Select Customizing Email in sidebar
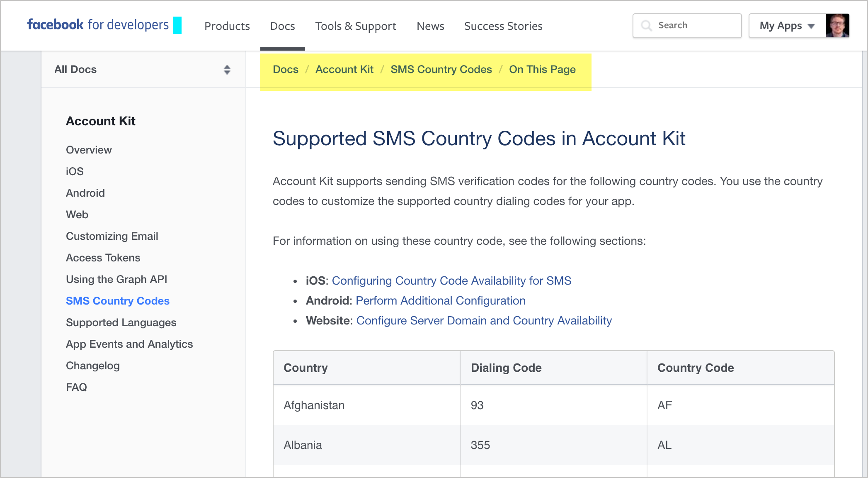 112,236
